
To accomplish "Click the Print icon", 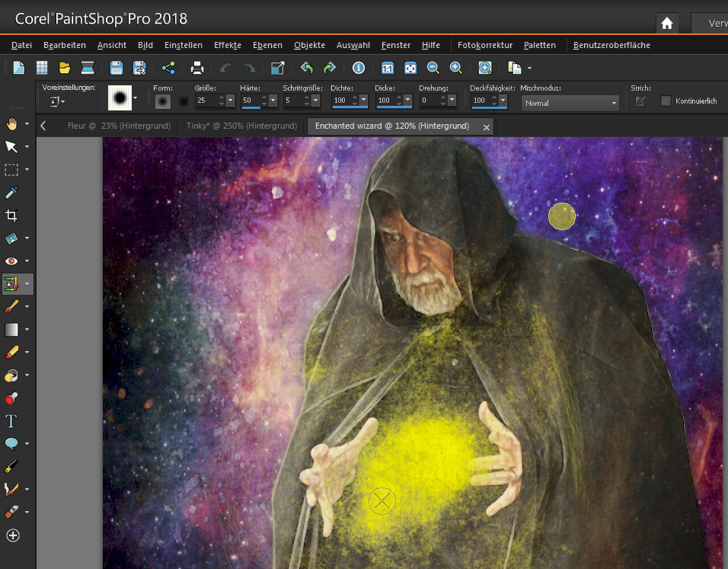I will pyautogui.click(x=197, y=68).
